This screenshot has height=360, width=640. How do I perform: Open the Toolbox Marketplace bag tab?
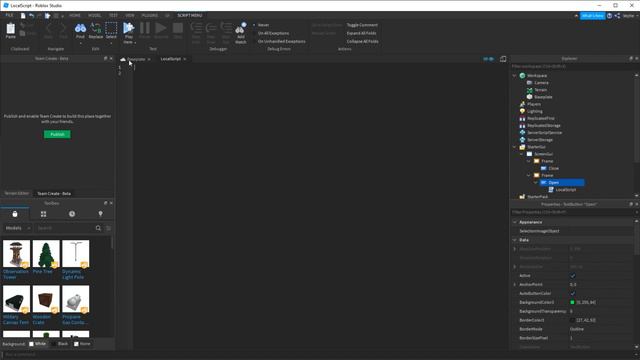click(x=15, y=214)
